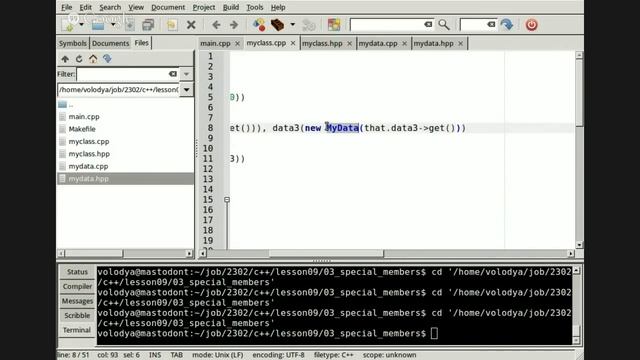Viewport: 640px width, 360px height.
Task: Navigate back with the left arrow icon
Action: (216, 25)
